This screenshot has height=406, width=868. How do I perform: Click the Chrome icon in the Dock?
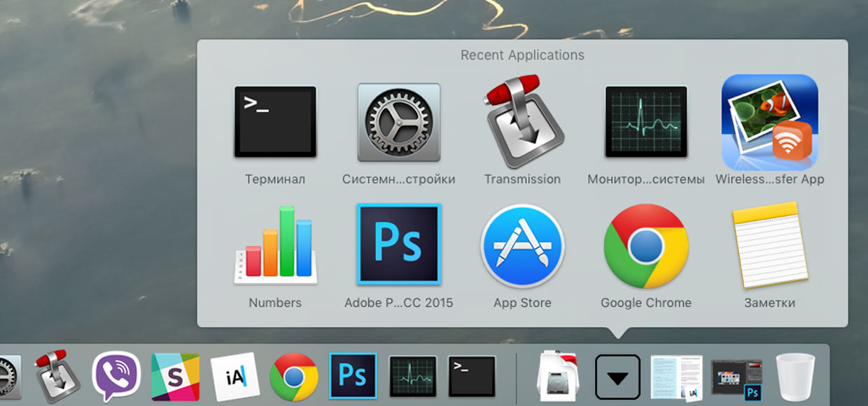tap(294, 377)
